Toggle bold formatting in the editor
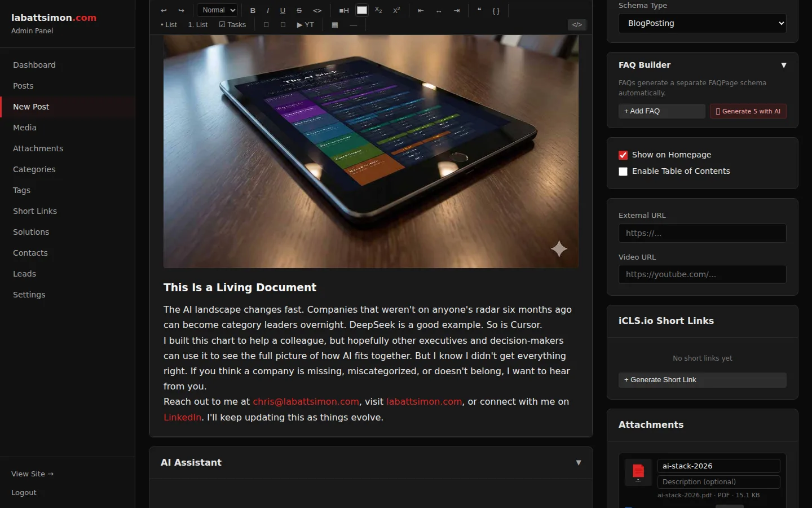 click(x=253, y=11)
